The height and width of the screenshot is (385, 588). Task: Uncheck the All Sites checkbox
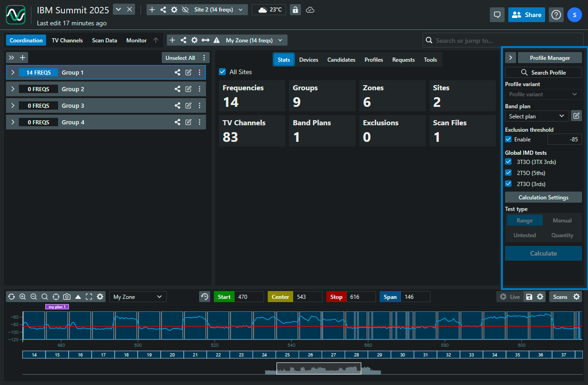223,72
